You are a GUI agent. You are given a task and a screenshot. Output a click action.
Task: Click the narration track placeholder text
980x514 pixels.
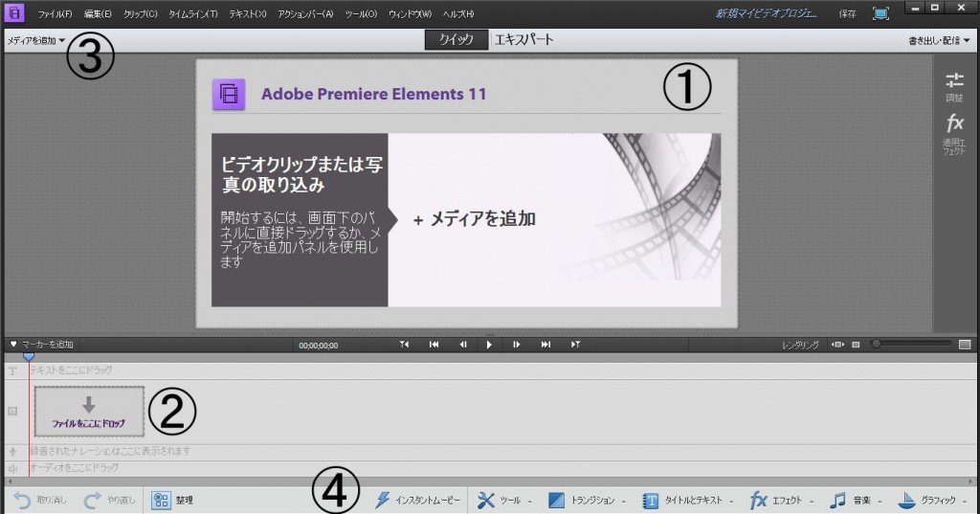[x=110, y=451]
